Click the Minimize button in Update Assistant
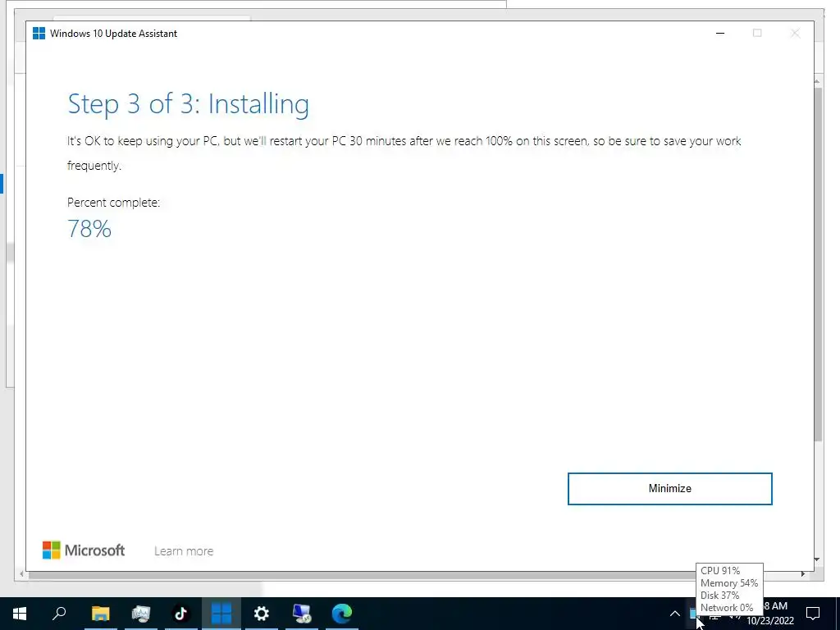The height and width of the screenshot is (630, 840). [x=669, y=489]
